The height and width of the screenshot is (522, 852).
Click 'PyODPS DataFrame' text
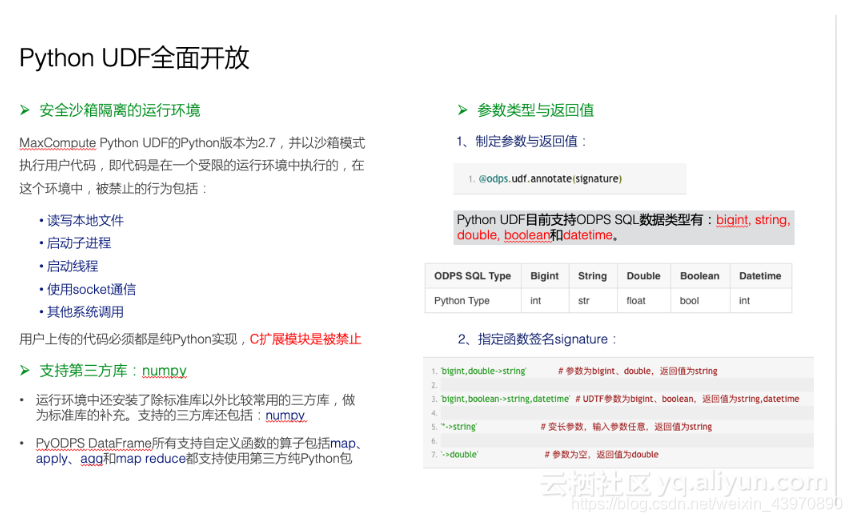click(93, 443)
